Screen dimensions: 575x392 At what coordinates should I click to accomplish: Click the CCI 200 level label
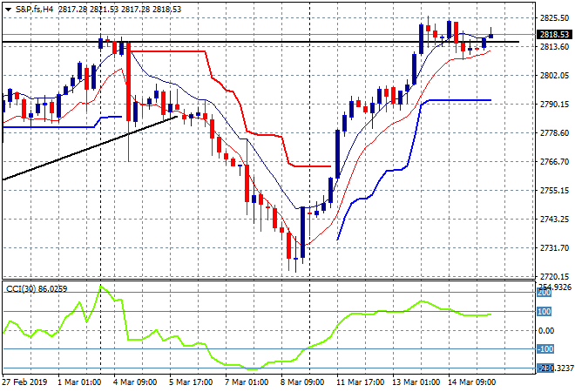pos(545,293)
